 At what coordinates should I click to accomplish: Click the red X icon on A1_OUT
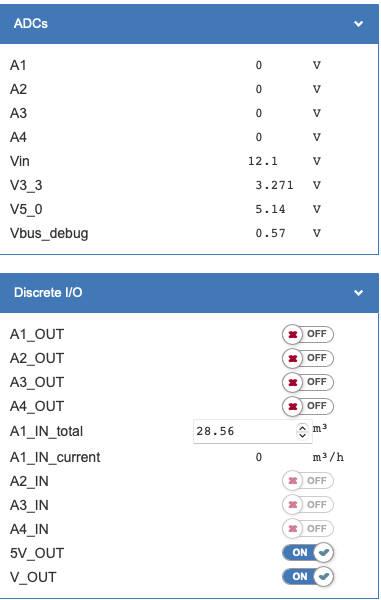pyautogui.click(x=293, y=335)
